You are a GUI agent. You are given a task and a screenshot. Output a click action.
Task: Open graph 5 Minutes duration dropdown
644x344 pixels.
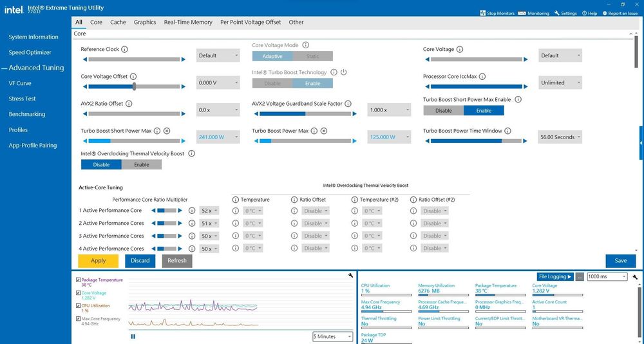[332, 337]
